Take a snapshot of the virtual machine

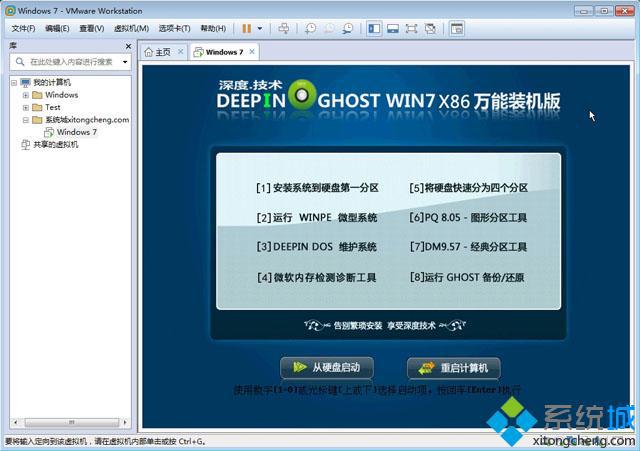click(311, 29)
